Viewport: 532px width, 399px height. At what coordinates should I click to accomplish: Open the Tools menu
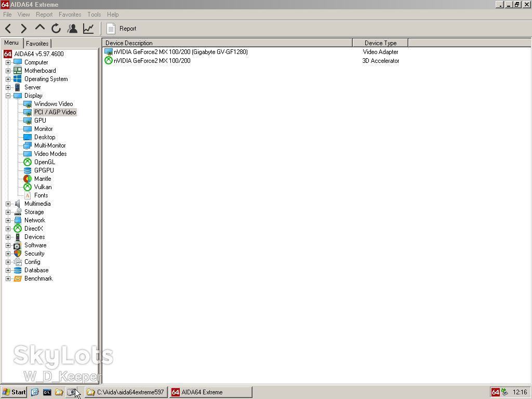coord(94,15)
